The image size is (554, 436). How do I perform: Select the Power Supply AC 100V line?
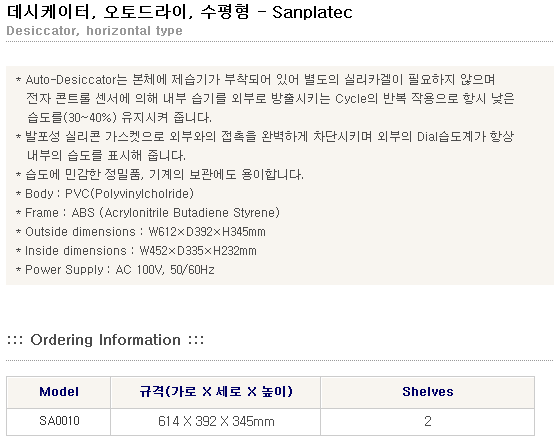(115, 270)
